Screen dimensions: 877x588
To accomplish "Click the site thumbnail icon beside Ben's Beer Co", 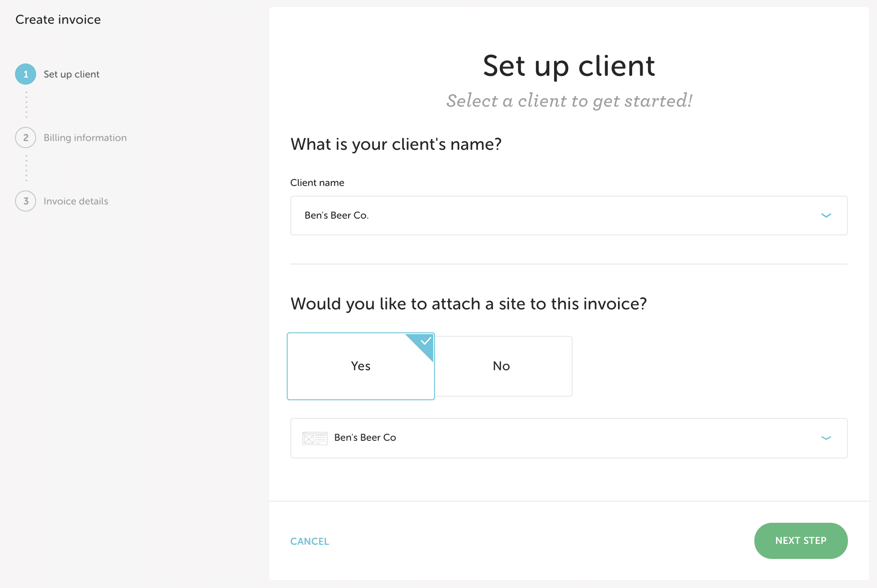I will (x=315, y=438).
